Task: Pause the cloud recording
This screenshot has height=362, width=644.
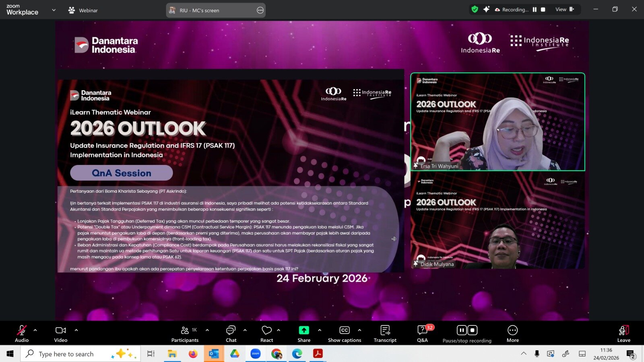Action: (461, 331)
